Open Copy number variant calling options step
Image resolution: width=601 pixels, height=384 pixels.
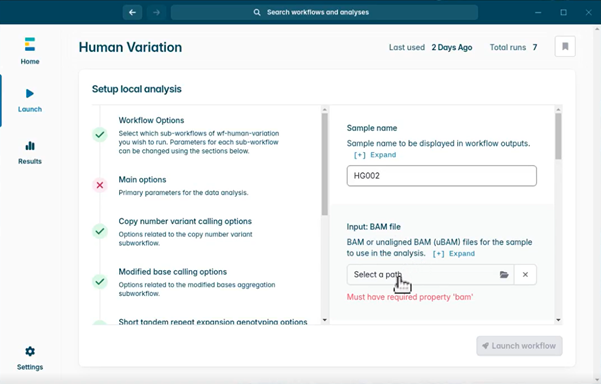pyautogui.click(x=185, y=231)
